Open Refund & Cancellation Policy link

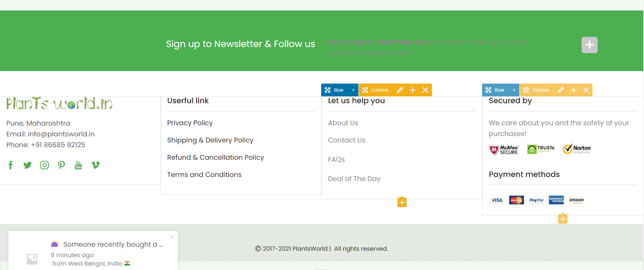point(215,157)
